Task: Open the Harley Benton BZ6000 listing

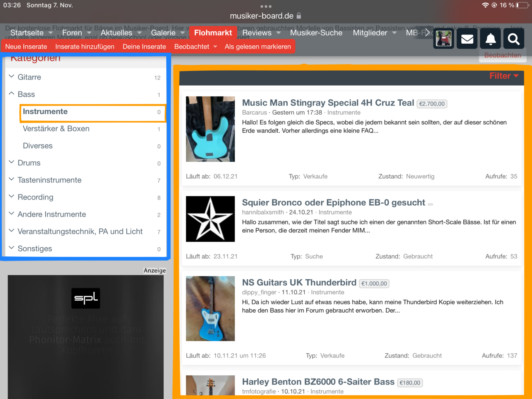Action: (318, 382)
